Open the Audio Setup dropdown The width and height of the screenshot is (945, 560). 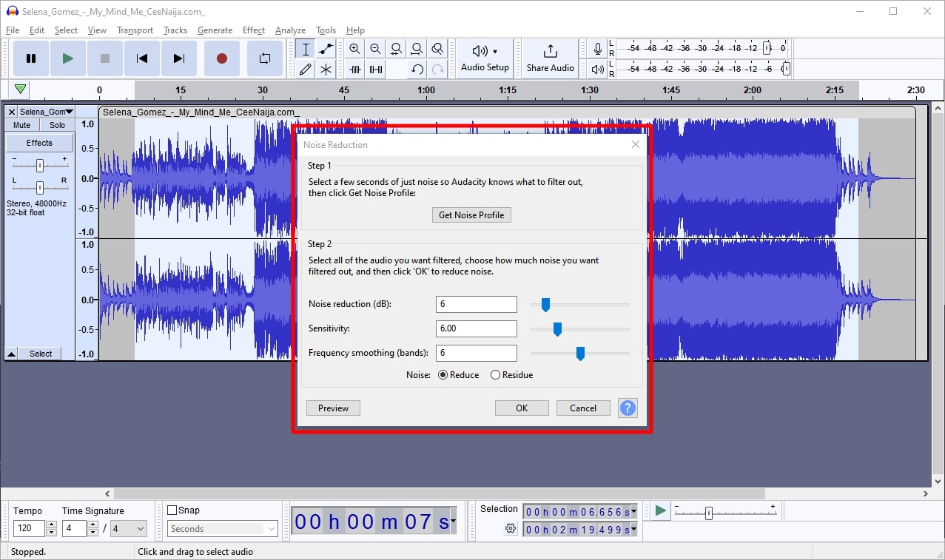point(485,58)
